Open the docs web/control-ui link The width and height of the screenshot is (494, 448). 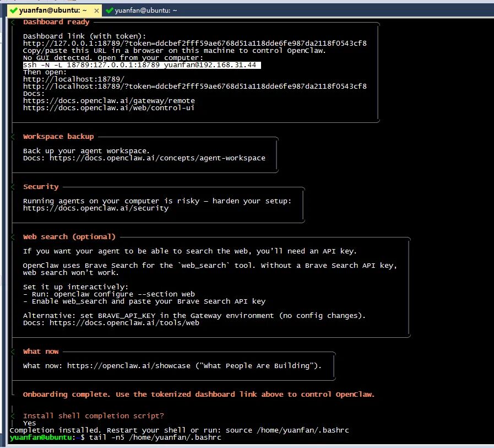tap(109, 107)
